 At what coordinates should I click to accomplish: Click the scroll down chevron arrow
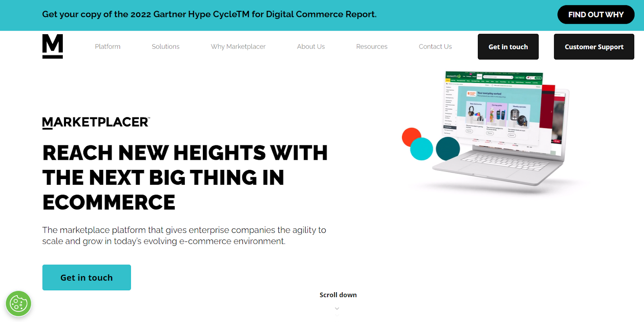click(337, 309)
